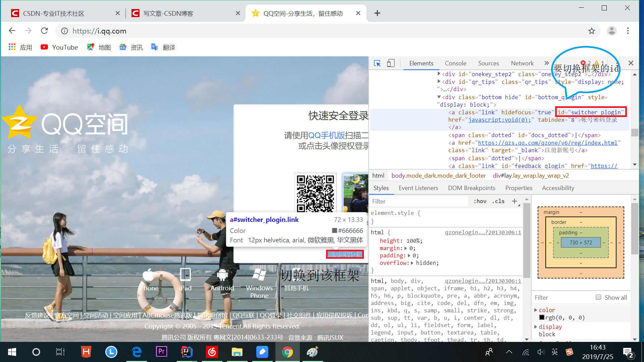Expand the computed color property
The width and height of the screenshot is (644, 362).
(536, 310)
